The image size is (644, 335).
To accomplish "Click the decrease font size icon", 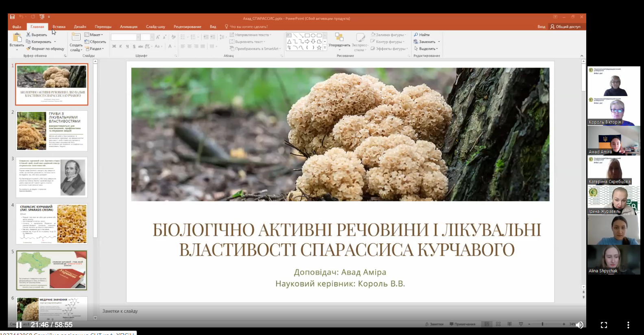I will [x=164, y=37].
